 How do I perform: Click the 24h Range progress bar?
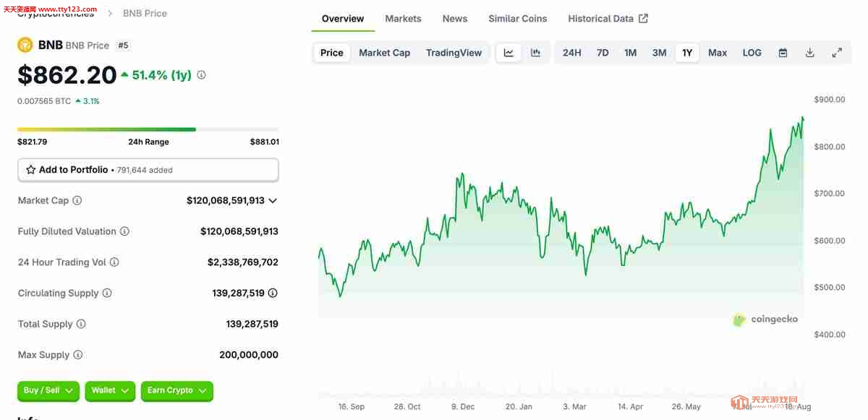(148, 129)
